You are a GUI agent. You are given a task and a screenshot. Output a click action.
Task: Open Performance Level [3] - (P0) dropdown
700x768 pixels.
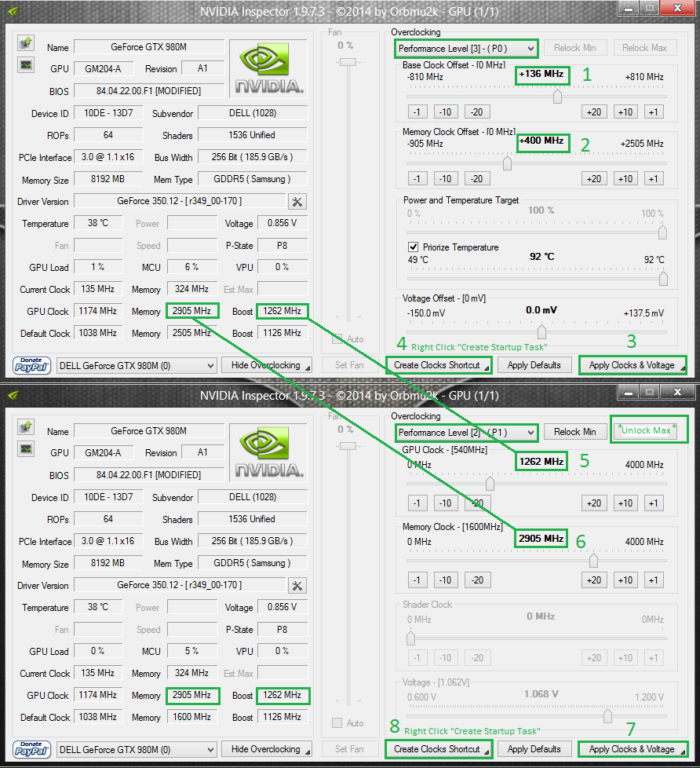coord(466,49)
